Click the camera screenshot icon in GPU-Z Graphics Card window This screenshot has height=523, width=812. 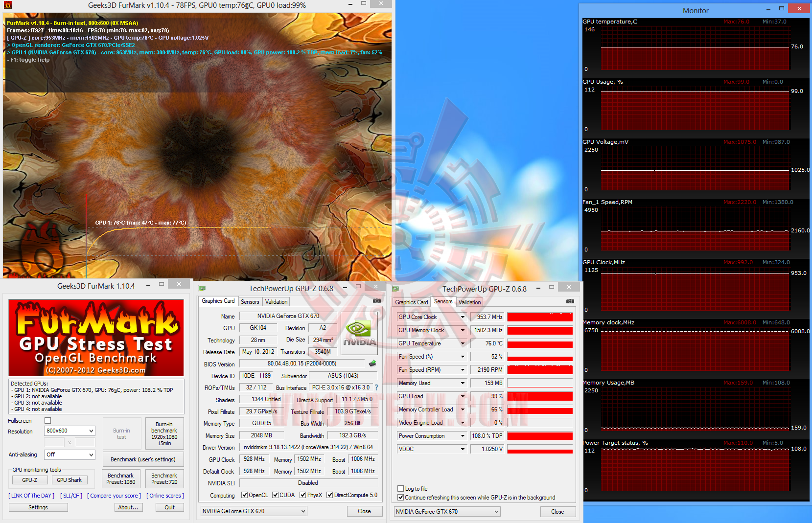(376, 301)
